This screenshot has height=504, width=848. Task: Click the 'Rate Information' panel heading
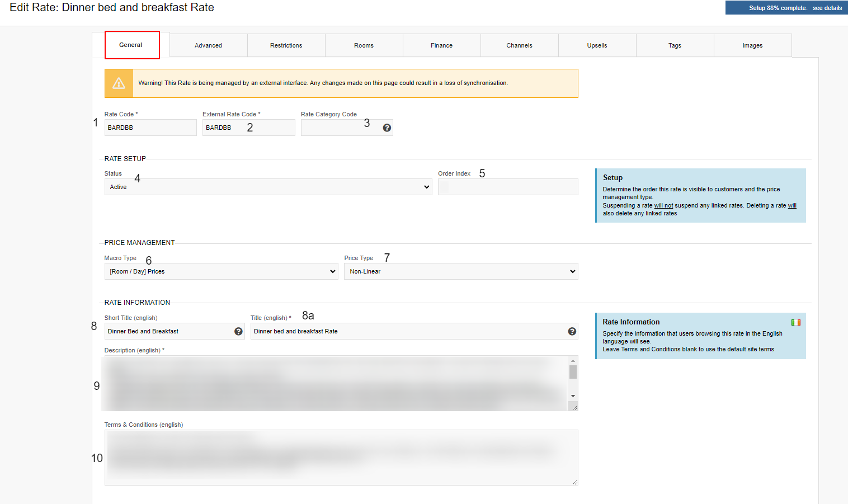click(631, 322)
